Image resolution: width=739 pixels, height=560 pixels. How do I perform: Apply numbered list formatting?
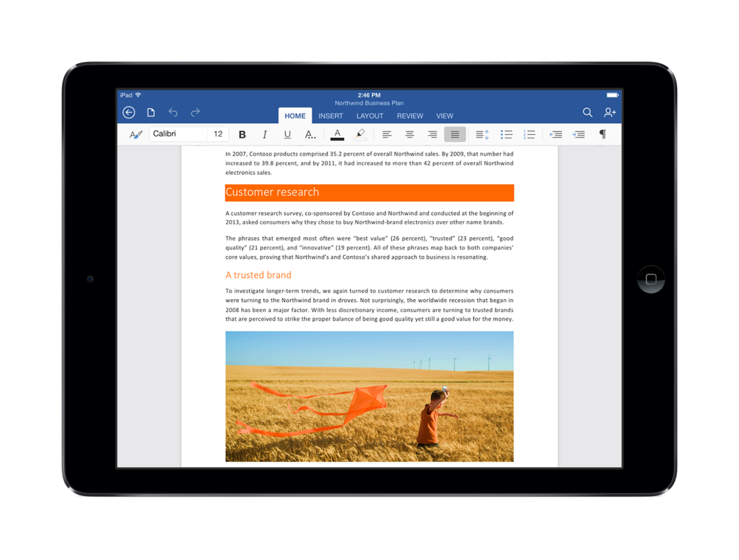click(x=530, y=134)
